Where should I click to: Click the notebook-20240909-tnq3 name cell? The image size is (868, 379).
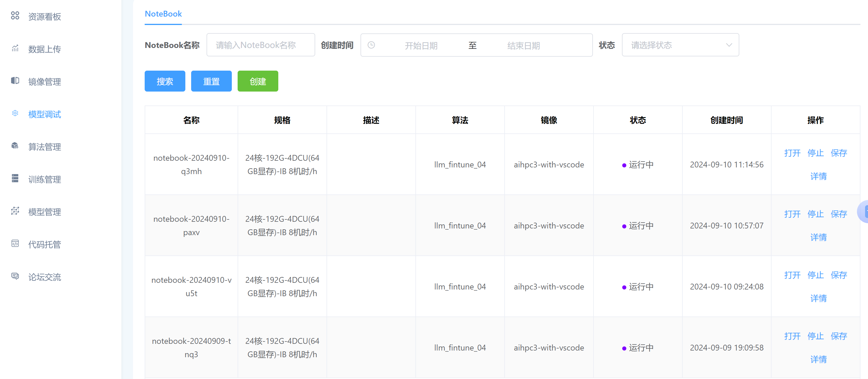coord(191,348)
